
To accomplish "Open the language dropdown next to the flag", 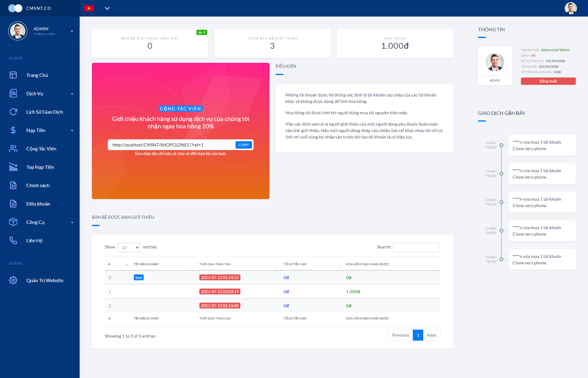I will click(107, 8).
